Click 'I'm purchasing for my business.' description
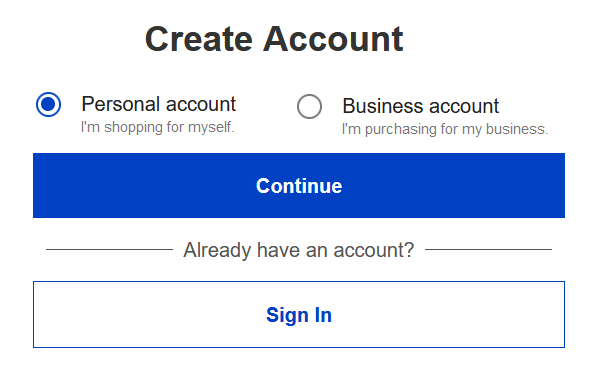This screenshot has width=600, height=377. point(445,129)
